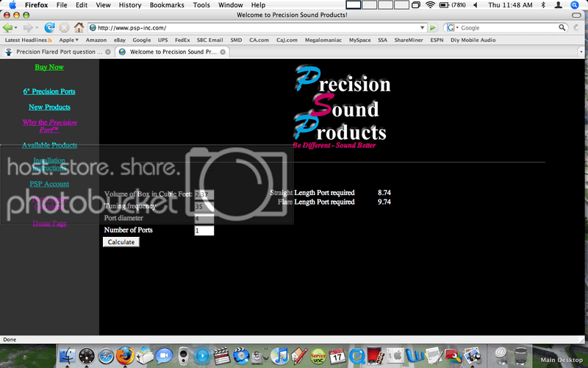This screenshot has width=588, height=368.
Task: Click the Wi-Fi status icon in menu bar
Action: [430, 5]
